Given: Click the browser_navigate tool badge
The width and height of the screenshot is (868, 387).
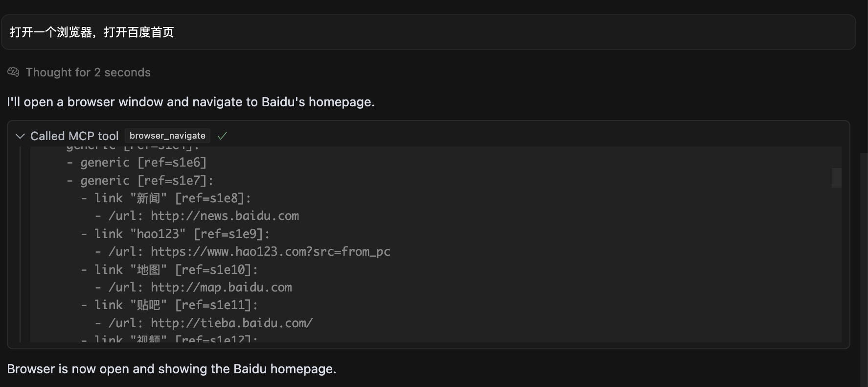Looking at the screenshot, I should pyautogui.click(x=167, y=136).
